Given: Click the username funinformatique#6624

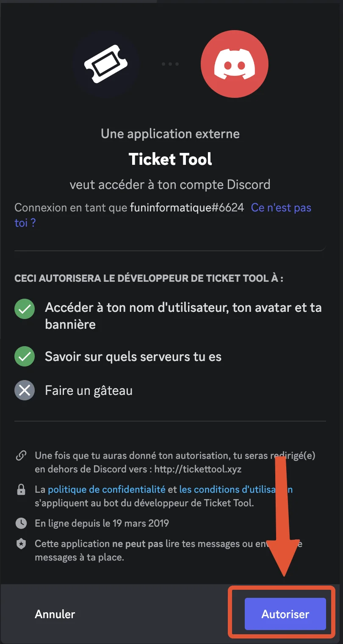Looking at the screenshot, I should click(187, 208).
